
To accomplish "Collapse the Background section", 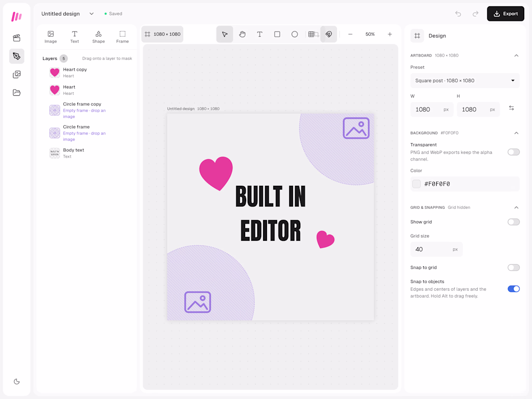I will pyautogui.click(x=516, y=133).
